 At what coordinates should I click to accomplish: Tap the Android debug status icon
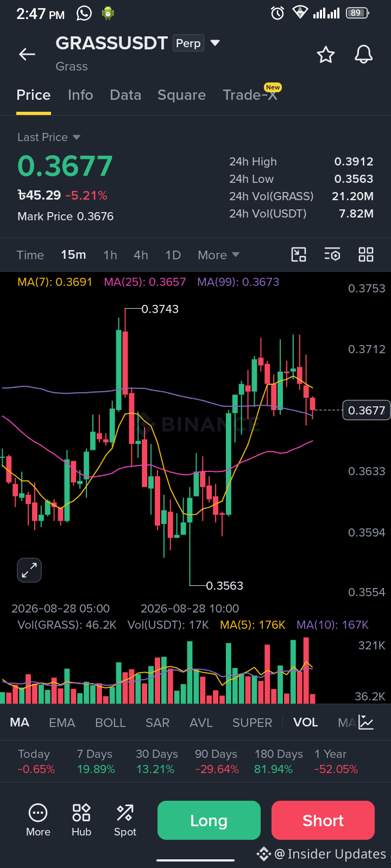108,13
